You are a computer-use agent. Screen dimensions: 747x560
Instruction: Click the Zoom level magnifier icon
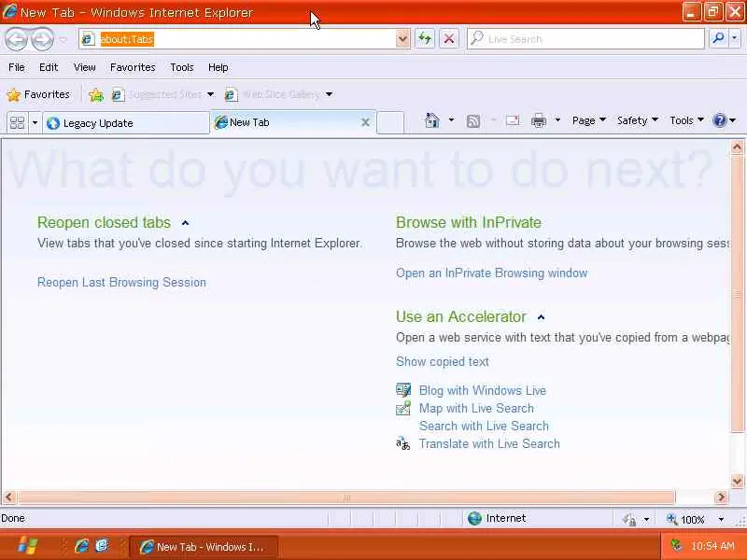[x=671, y=519]
